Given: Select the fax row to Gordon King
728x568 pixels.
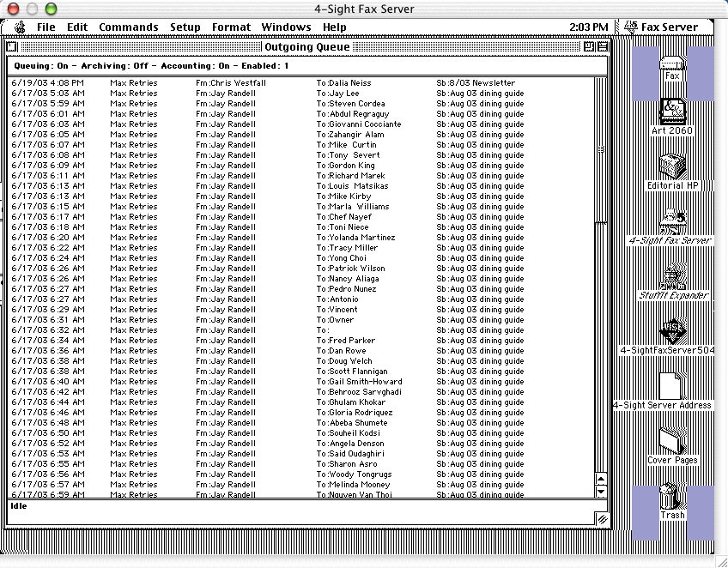Looking at the screenshot, I should tap(300, 166).
